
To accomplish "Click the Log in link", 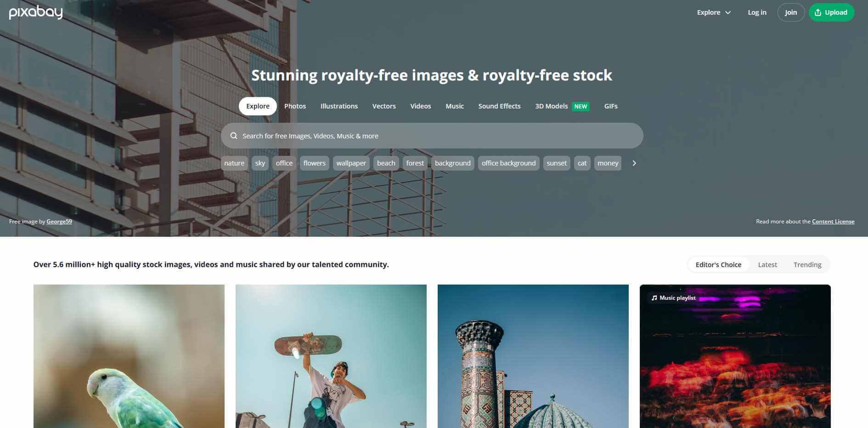I will click(757, 12).
